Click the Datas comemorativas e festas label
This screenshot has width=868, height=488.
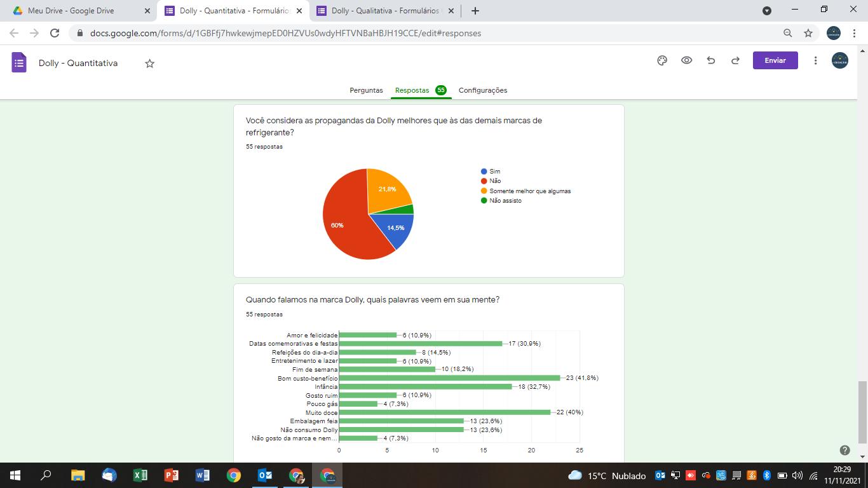tap(293, 344)
